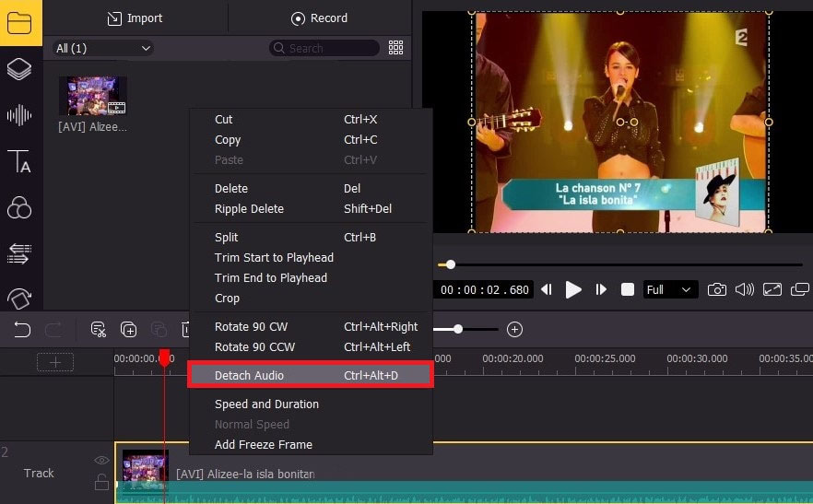
Task: Play the video preview
Action: pyautogui.click(x=573, y=289)
